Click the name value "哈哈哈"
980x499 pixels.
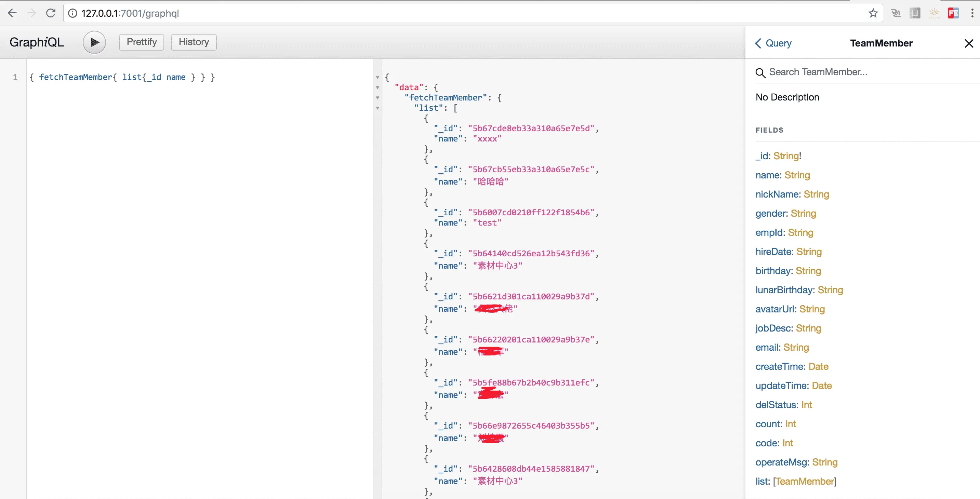tap(490, 182)
